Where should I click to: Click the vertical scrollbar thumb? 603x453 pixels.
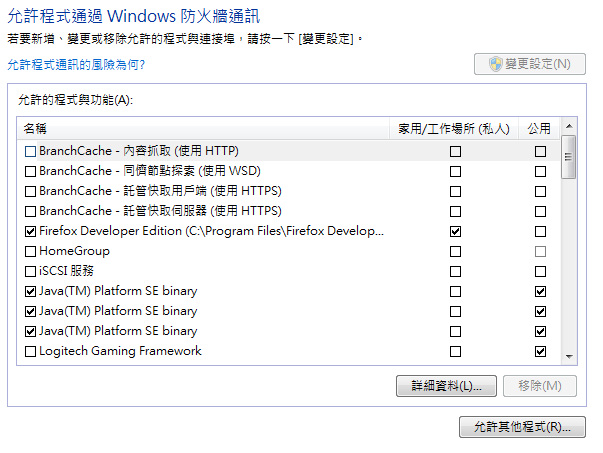[568, 157]
